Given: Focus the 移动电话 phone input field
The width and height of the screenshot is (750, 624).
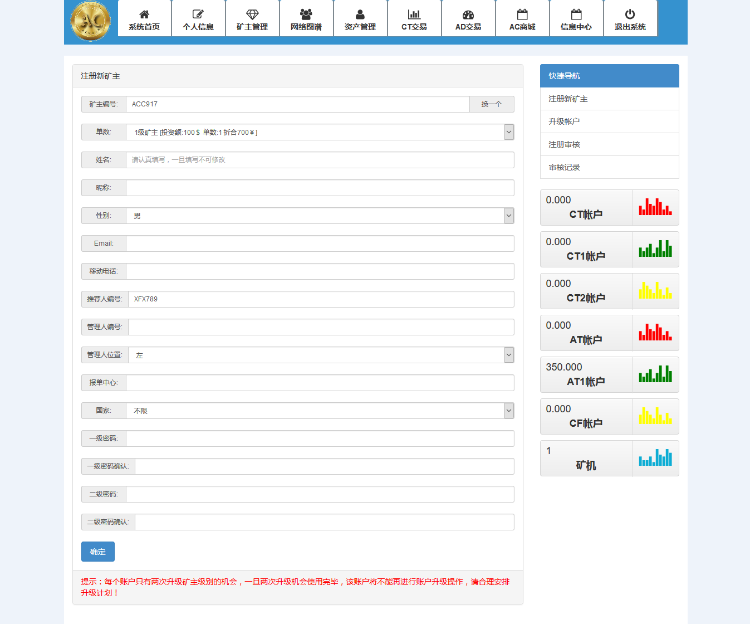Looking at the screenshot, I should point(320,272).
